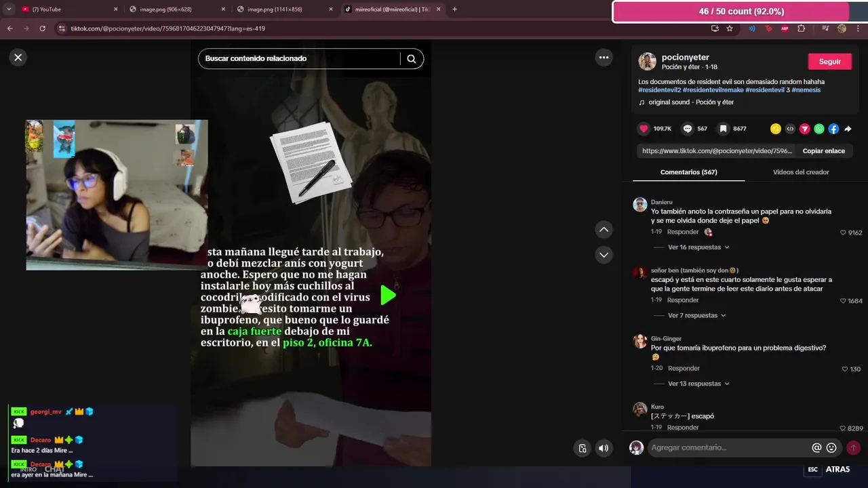Open emoji picker in comment box
This screenshot has height=488, width=868.
(831, 448)
